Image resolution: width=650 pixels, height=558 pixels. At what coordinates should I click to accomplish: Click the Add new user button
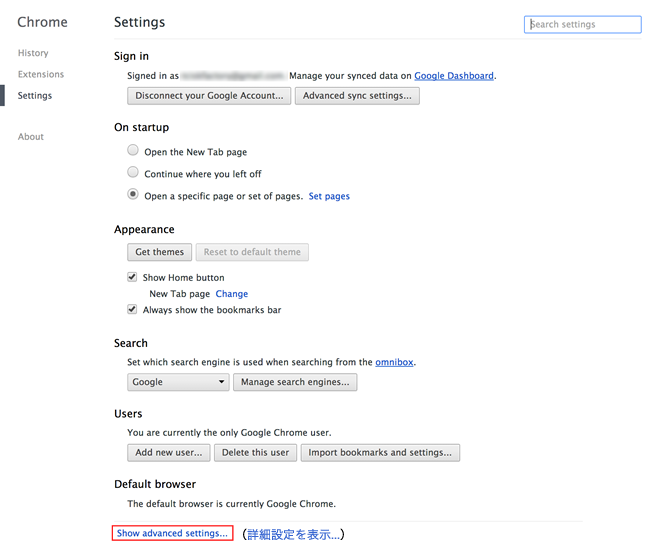click(x=169, y=453)
